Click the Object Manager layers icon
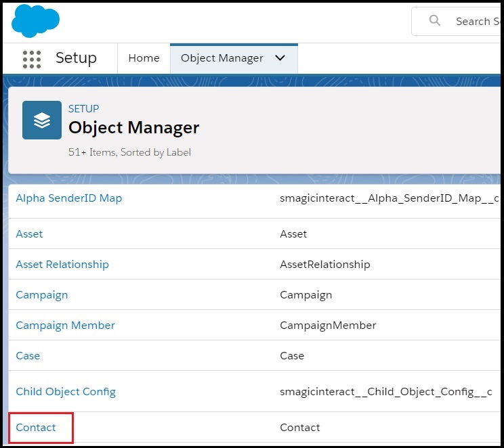This screenshot has width=504, height=448. [x=42, y=120]
